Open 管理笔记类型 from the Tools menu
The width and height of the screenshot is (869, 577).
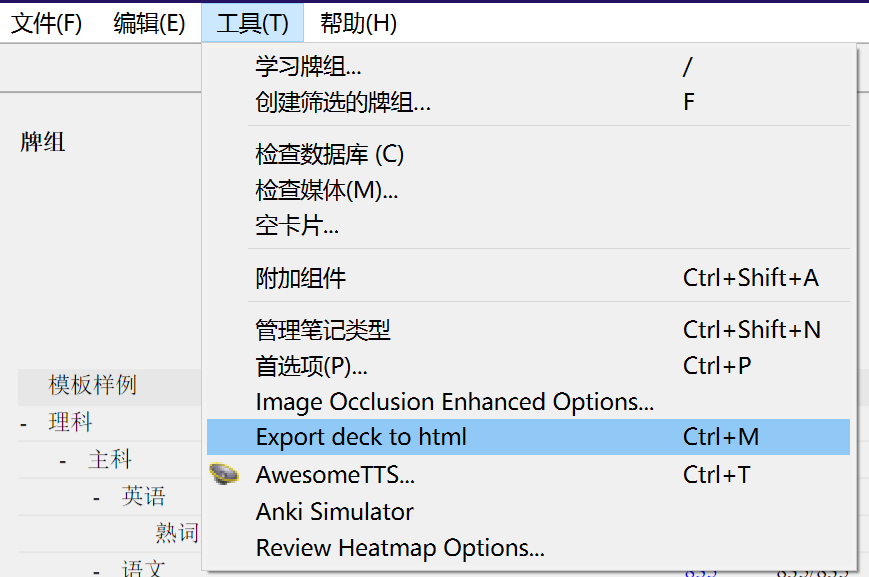(x=323, y=330)
